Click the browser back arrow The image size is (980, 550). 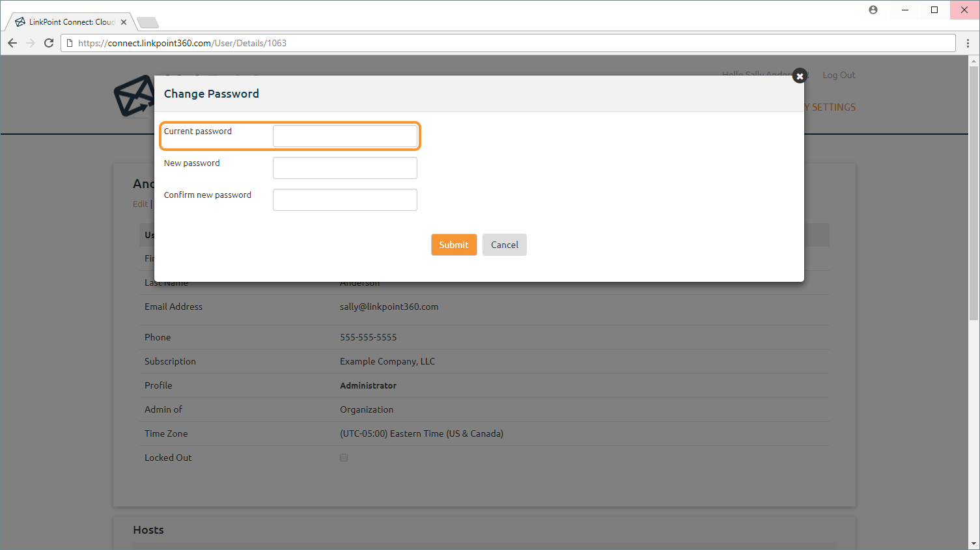[12, 43]
